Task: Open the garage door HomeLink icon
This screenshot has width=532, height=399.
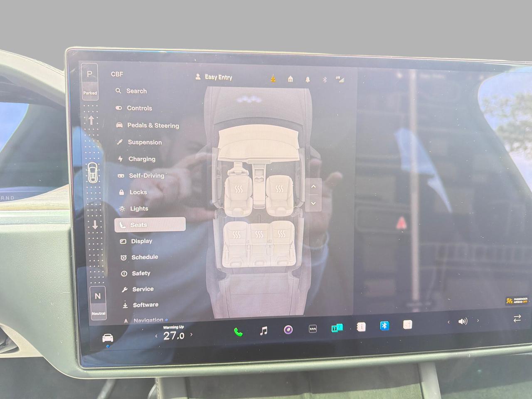Action: pos(291,79)
